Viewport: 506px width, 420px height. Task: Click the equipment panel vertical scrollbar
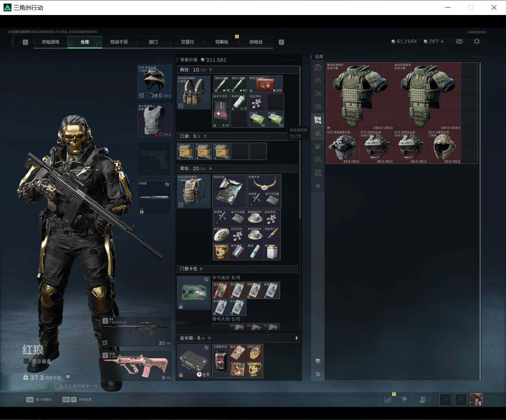pyautogui.click(x=300, y=142)
